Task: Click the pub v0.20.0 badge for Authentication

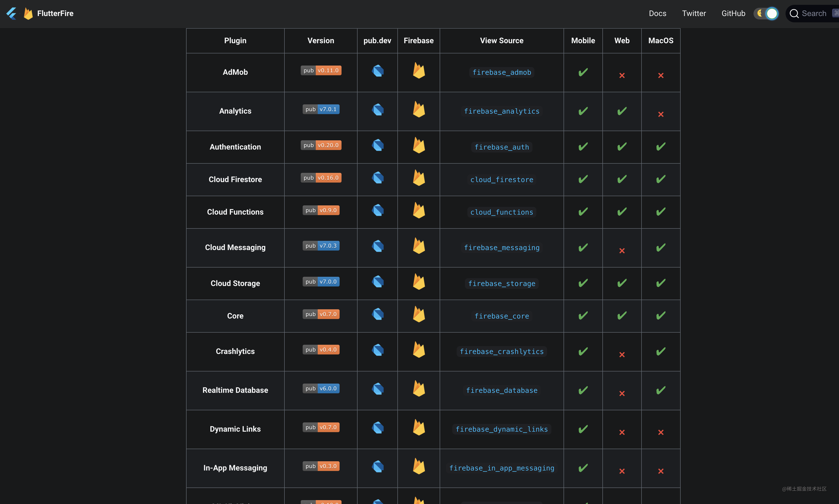Action: point(321,145)
